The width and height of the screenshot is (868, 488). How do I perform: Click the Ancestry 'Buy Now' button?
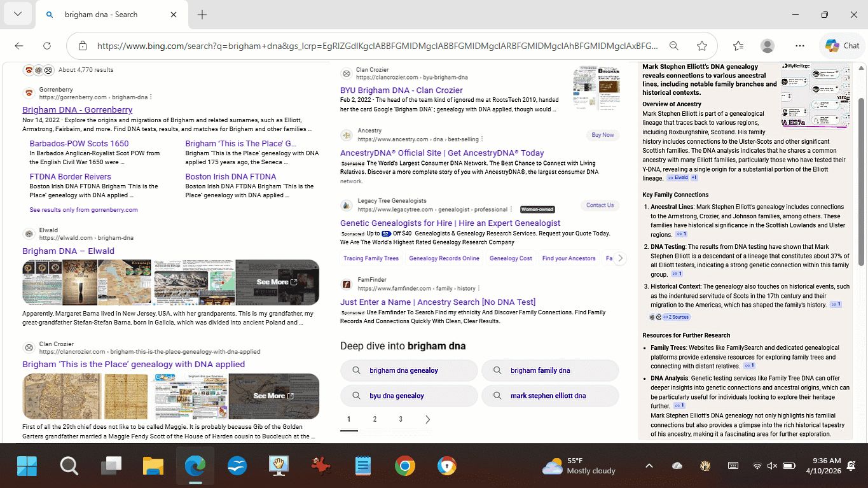click(x=602, y=135)
